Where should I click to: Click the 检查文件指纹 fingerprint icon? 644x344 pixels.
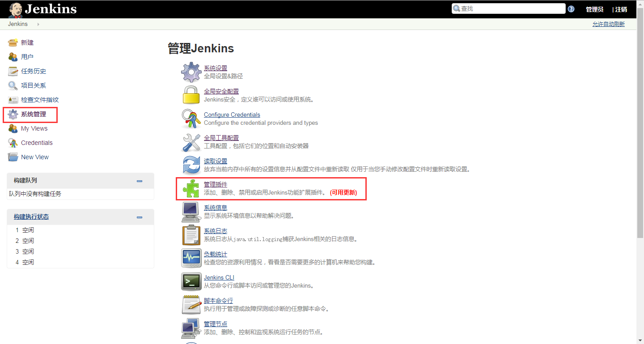click(13, 100)
